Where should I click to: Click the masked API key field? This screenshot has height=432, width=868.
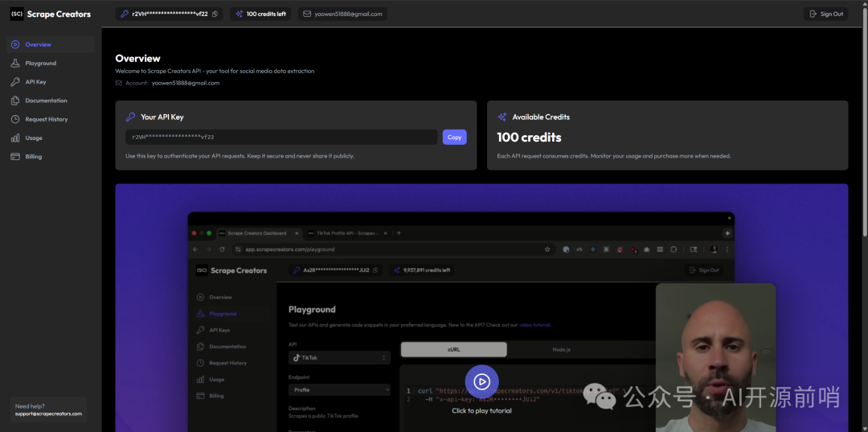(x=281, y=138)
